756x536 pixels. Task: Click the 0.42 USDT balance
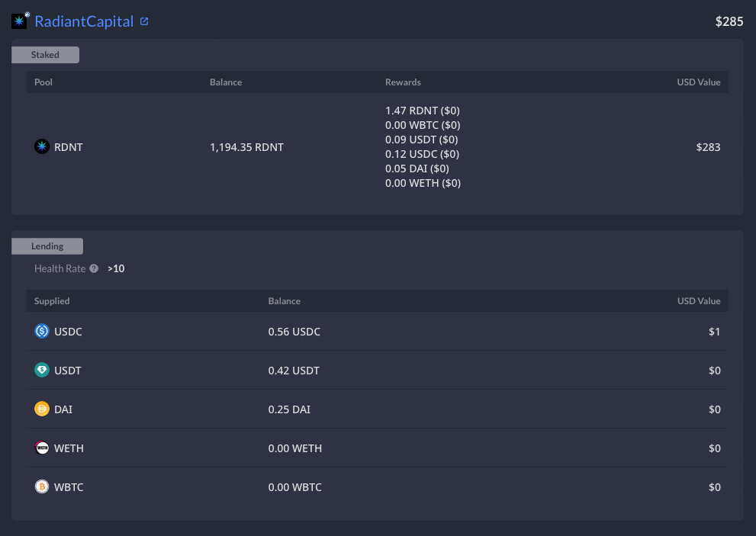tap(294, 371)
